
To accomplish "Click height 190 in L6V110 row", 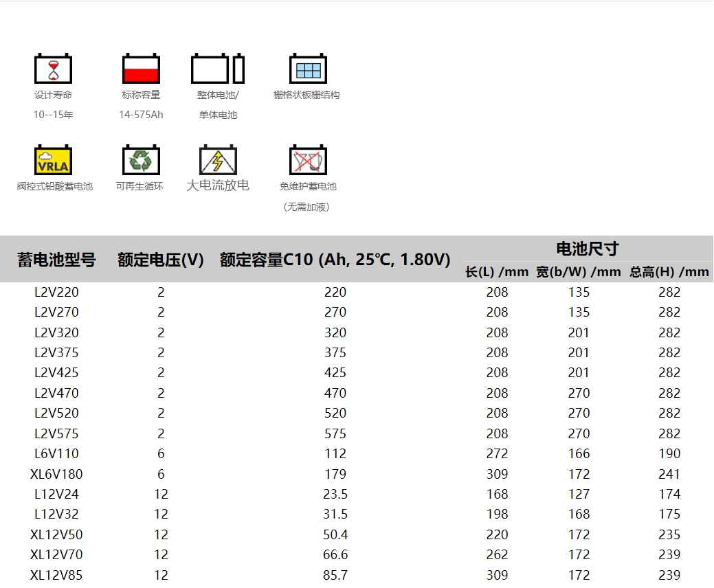I will point(669,454).
